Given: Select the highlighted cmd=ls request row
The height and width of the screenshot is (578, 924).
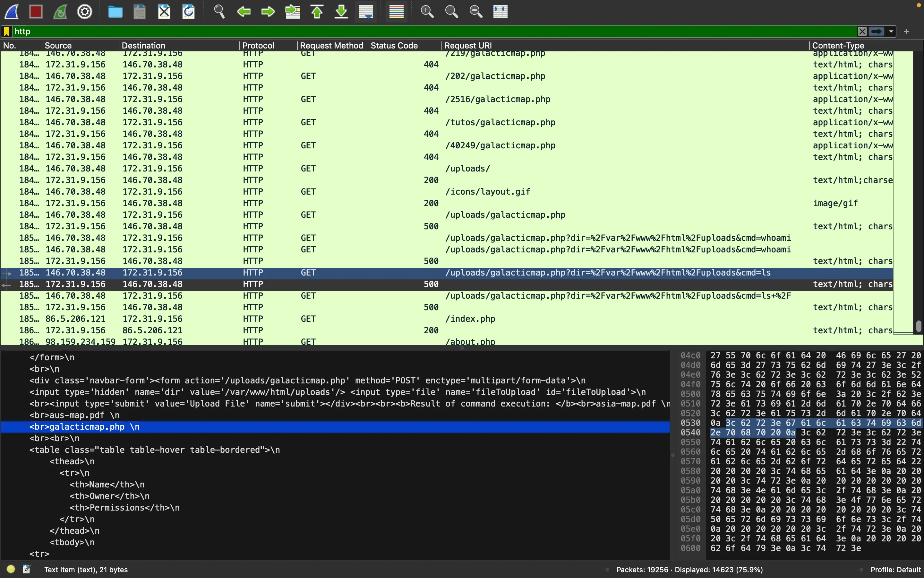Looking at the screenshot, I should coord(447,273).
